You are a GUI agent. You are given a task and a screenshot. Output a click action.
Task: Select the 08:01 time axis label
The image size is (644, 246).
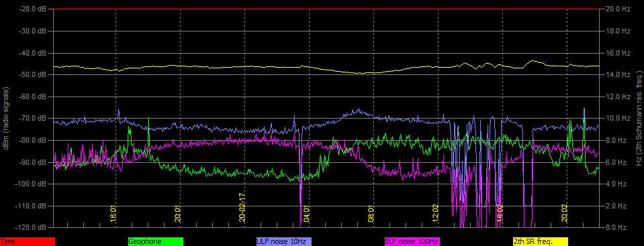[371, 214]
